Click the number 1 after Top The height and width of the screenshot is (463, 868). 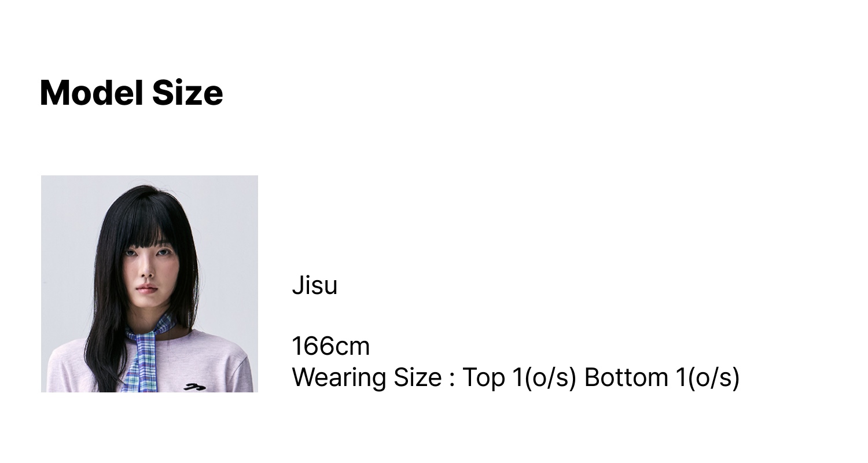tap(517, 377)
